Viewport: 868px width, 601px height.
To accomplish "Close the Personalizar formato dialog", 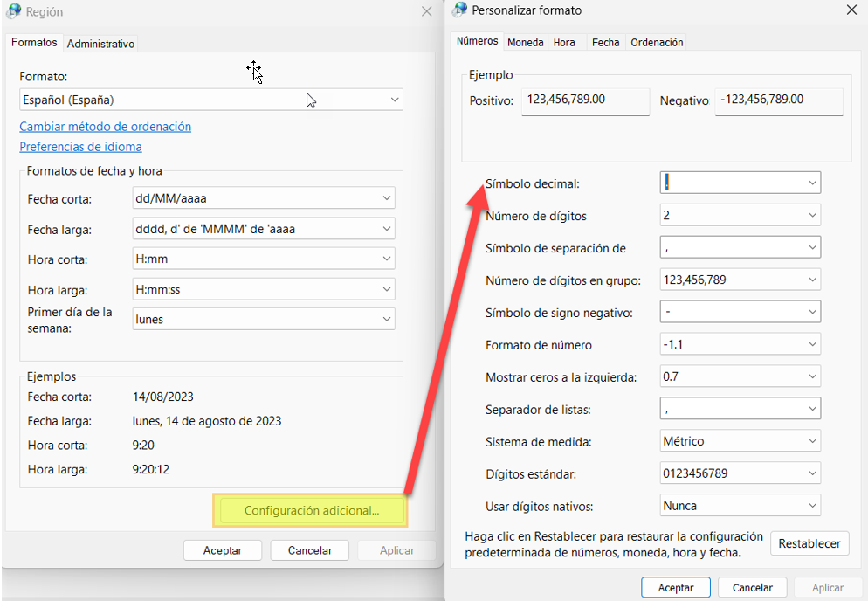I will pos(851,10).
